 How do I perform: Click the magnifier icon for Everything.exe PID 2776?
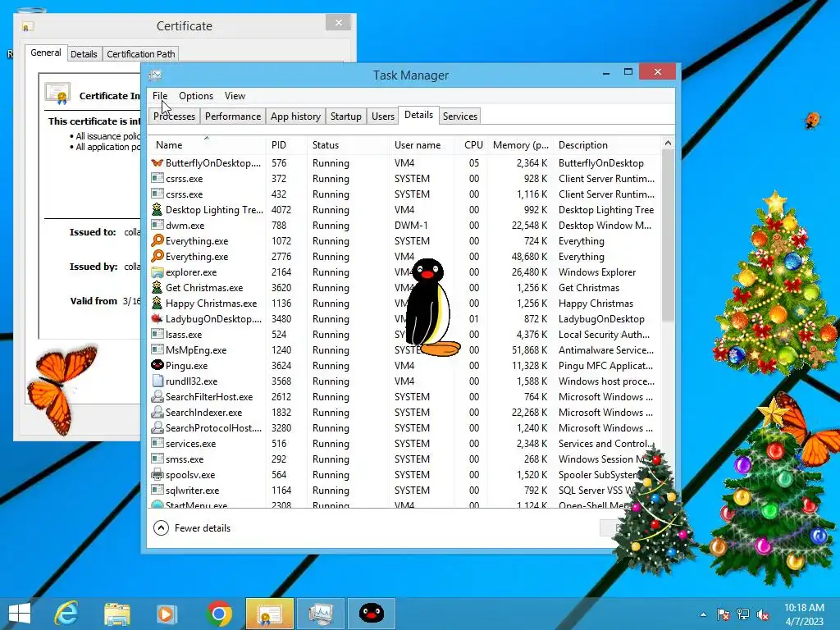coord(157,256)
